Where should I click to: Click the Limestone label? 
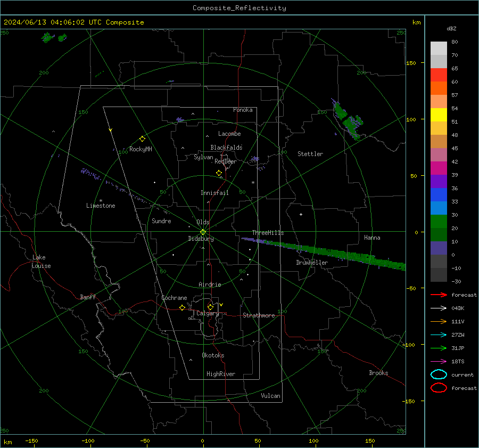[101, 206]
